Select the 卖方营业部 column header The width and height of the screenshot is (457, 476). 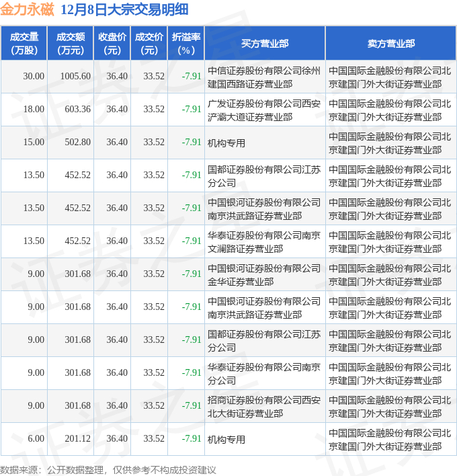pyautogui.click(x=391, y=44)
